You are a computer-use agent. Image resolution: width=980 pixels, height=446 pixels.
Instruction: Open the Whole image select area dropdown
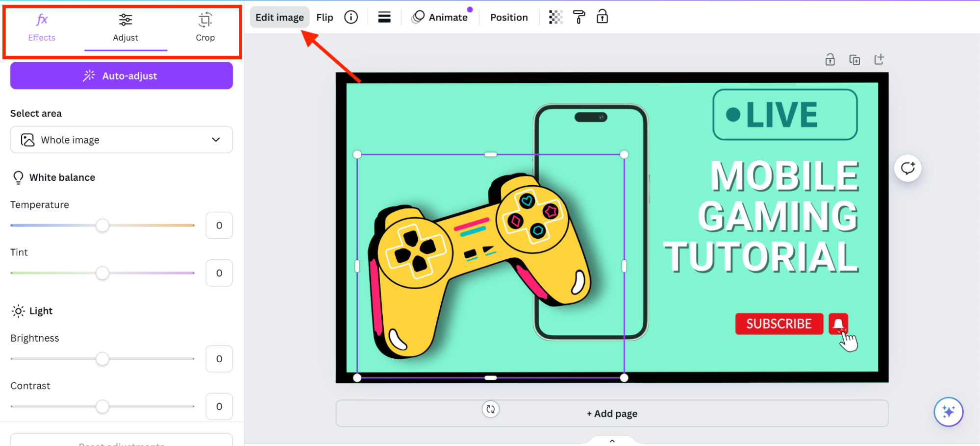[121, 140]
